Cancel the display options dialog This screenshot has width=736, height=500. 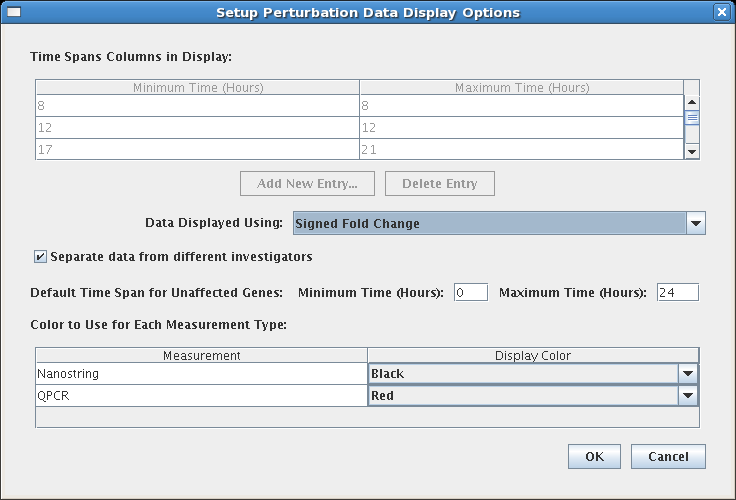point(668,457)
